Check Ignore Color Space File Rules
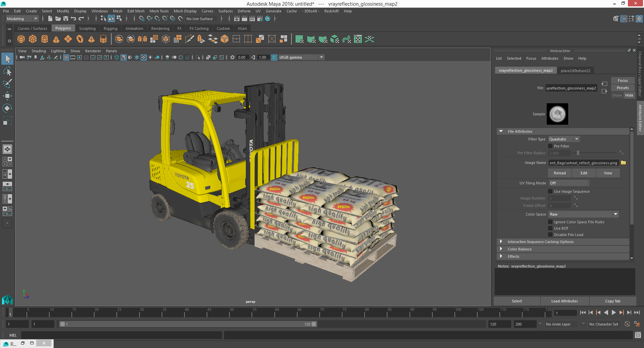The image size is (644, 348). (x=550, y=222)
